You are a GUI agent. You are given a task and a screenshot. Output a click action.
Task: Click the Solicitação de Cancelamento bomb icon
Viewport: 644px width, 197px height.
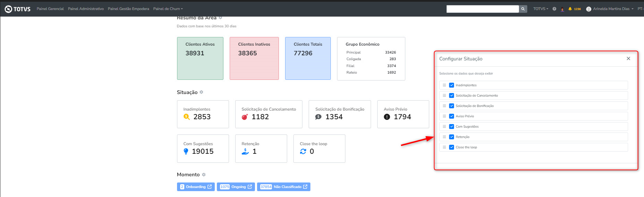(245, 117)
